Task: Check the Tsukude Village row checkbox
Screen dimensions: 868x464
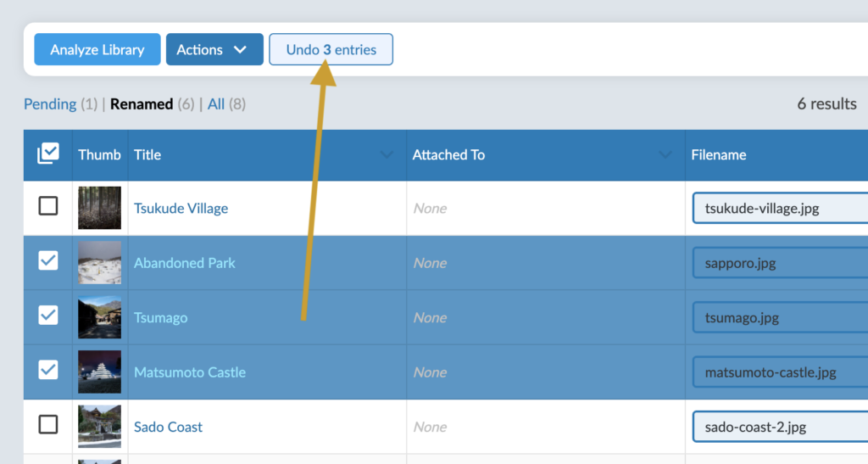Action: pyautogui.click(x=48, y=206)
